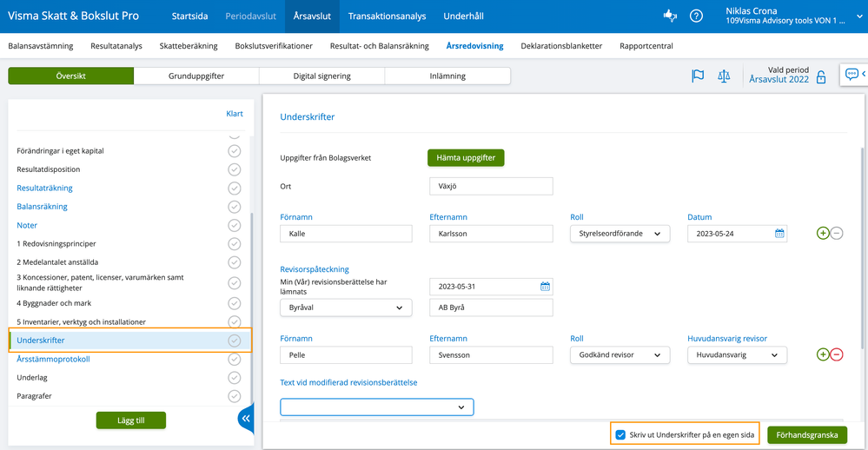Open calendar picker for Datum field

click(x=779, y=234)
